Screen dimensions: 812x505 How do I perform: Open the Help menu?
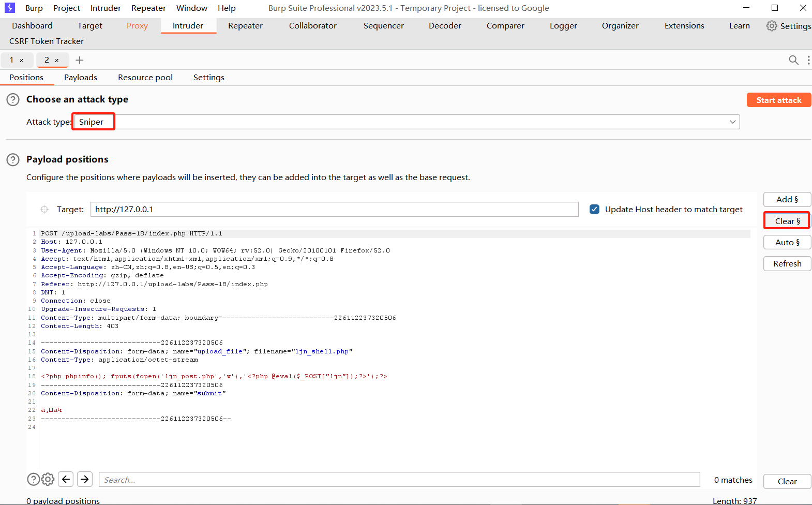coord(227,8)
